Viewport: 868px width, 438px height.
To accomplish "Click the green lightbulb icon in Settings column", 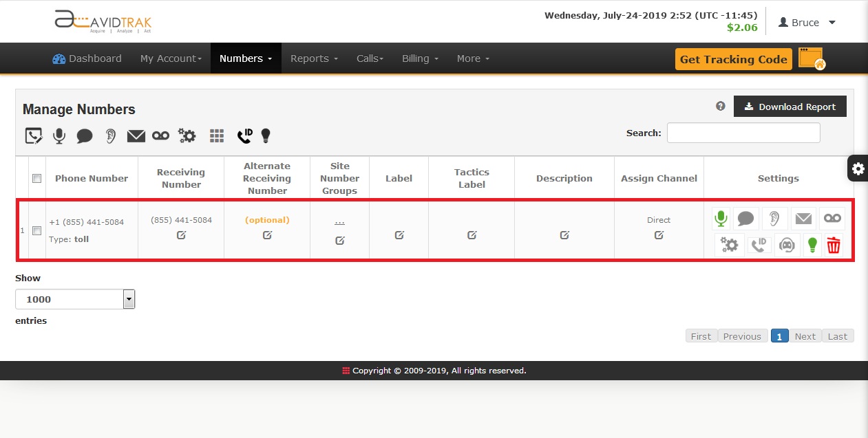I will coord(812,245).
